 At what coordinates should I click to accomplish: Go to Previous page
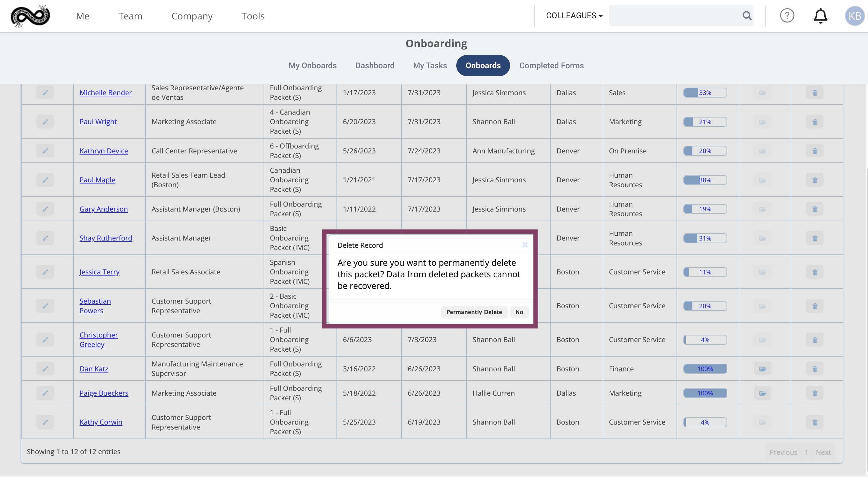[783, 452]
